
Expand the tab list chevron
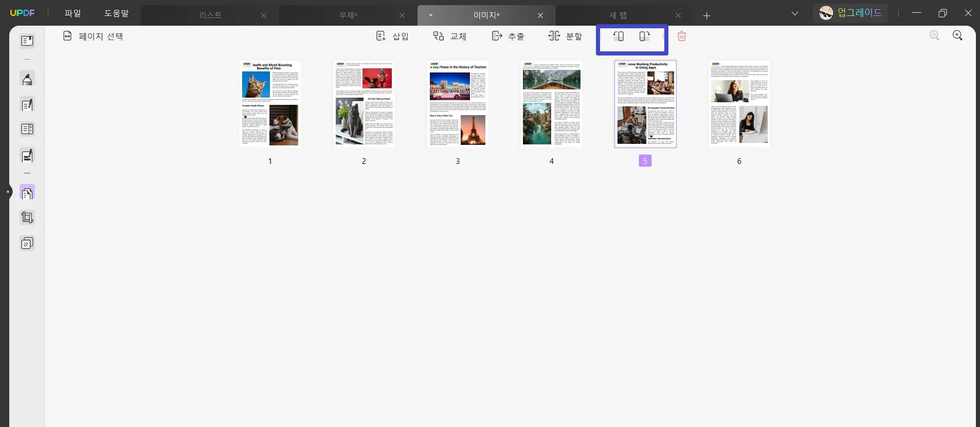pos(795,13)
